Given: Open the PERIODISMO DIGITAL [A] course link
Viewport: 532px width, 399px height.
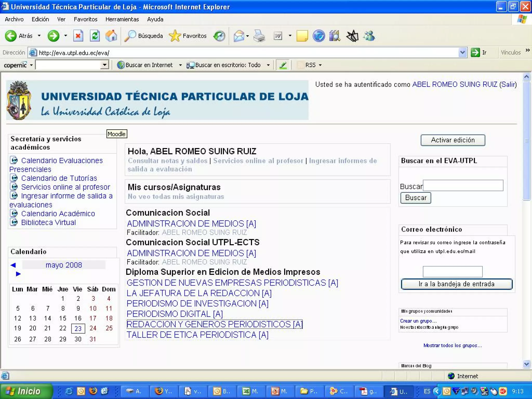Looking at the screenshot, I should point(175,314).
